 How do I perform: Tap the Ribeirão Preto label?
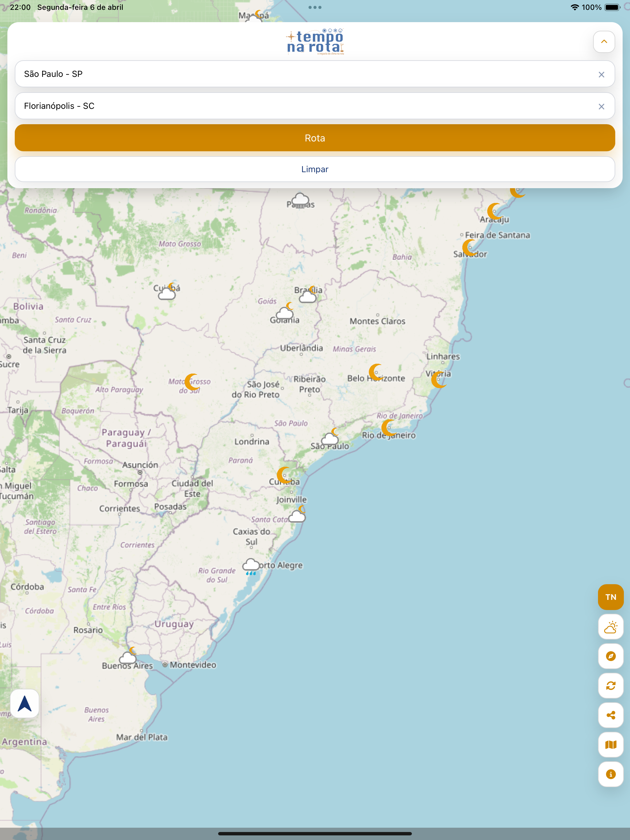point(309,384)
